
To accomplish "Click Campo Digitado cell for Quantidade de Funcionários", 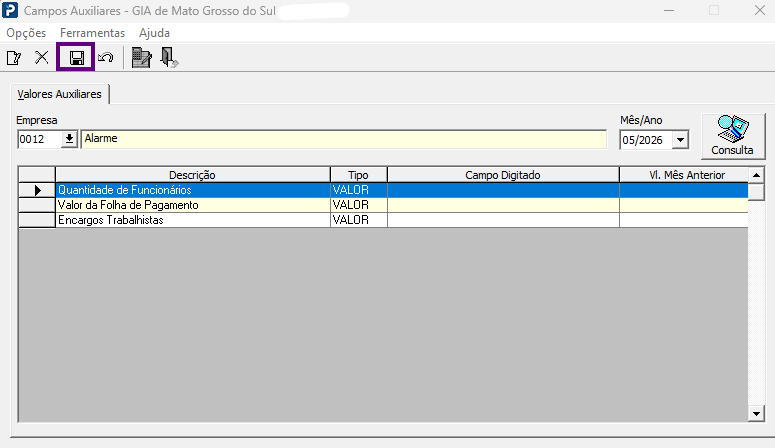I will coord(503,190).
